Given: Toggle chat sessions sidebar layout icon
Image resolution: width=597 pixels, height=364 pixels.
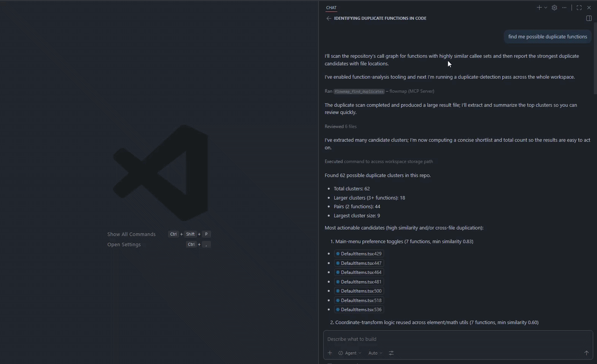Looking at the screenshot, I should point(589,18).
